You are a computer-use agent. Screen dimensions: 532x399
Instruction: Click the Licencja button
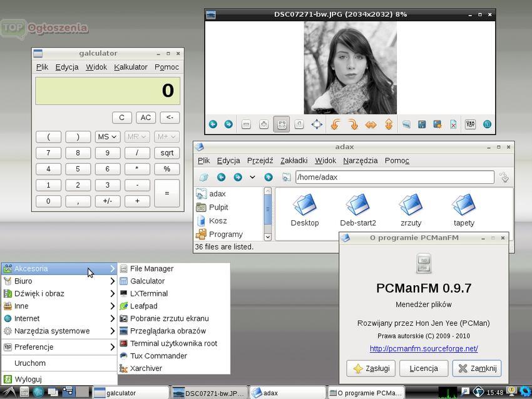point(424,368)
